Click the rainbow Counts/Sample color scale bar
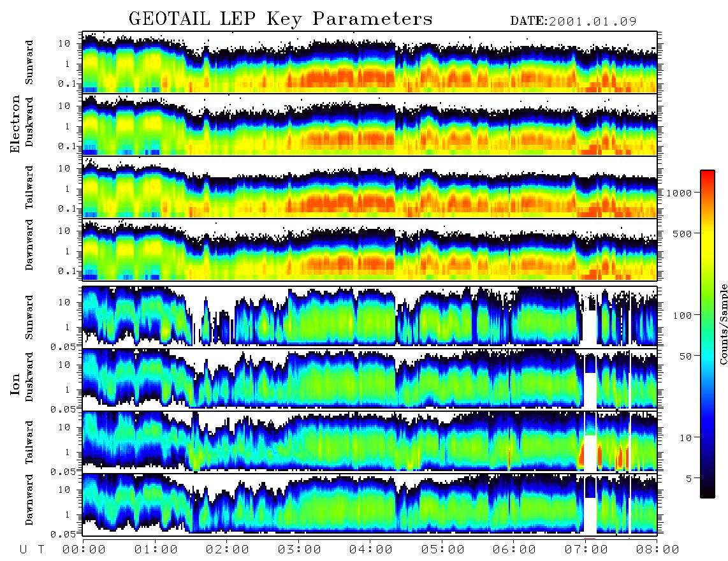The image size is (728, 561). tap(708, 334)
